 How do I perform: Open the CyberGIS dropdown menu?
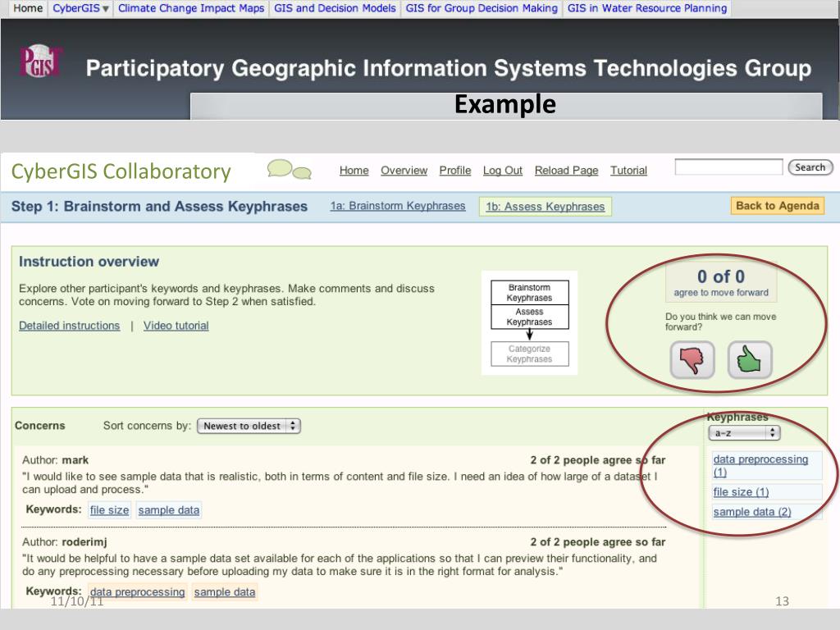(x=80, y=8)
